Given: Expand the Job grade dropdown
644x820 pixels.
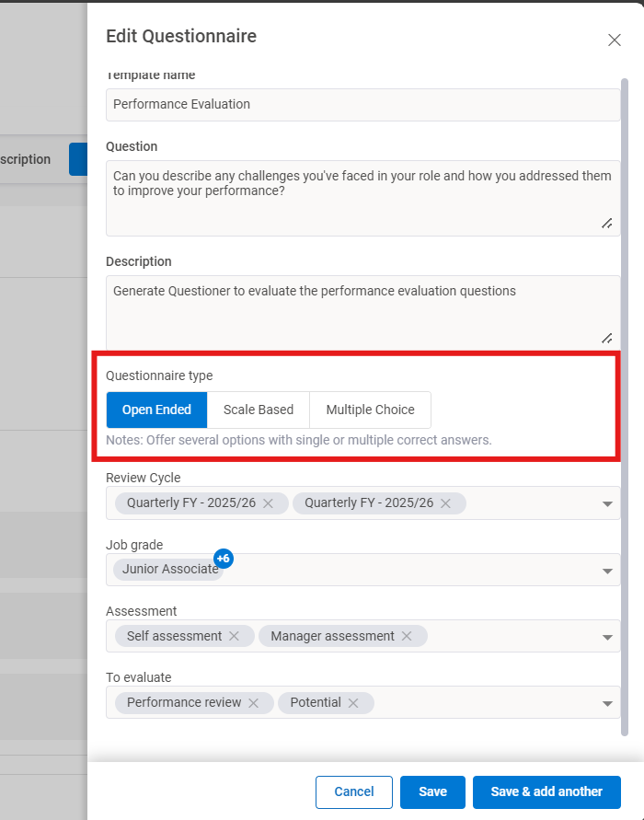Looking at the screenshot, I should 606,570.
